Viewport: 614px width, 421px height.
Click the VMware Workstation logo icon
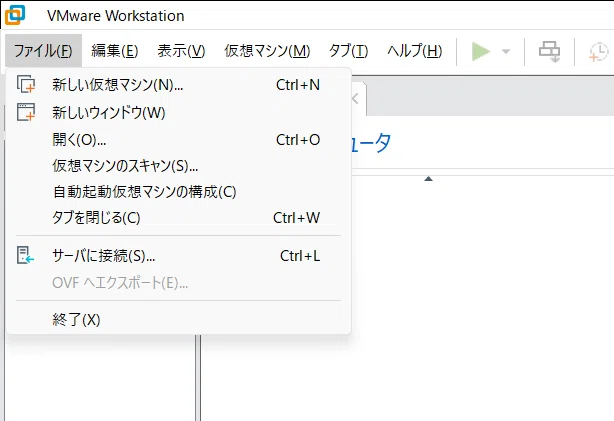tap(15, 15)
